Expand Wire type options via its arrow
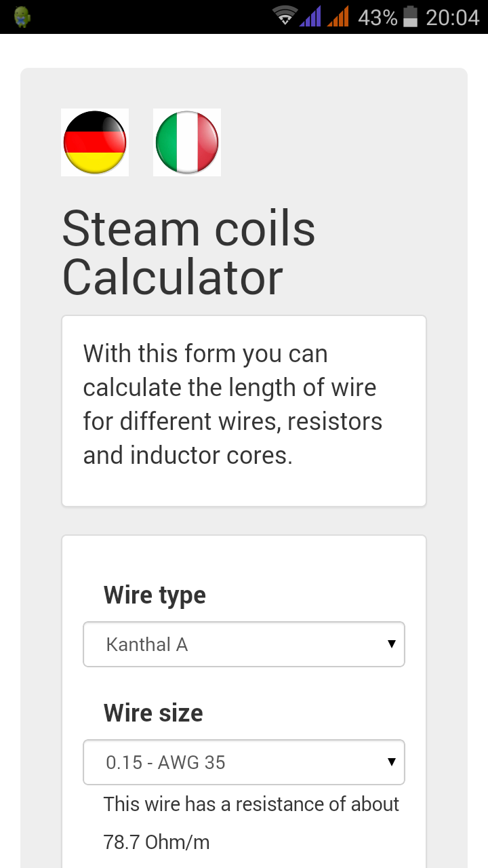 click(x=392, y=644)
